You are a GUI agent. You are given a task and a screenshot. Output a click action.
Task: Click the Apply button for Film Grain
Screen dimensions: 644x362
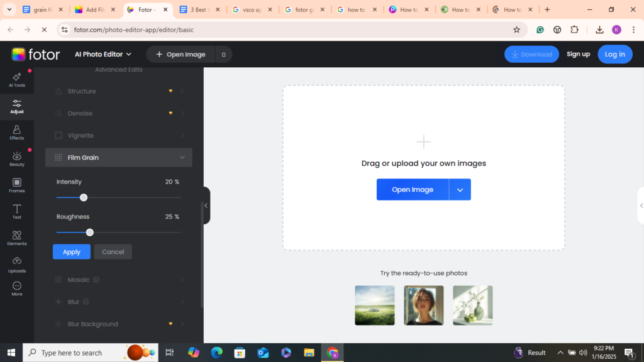click(x=72, y=252)
